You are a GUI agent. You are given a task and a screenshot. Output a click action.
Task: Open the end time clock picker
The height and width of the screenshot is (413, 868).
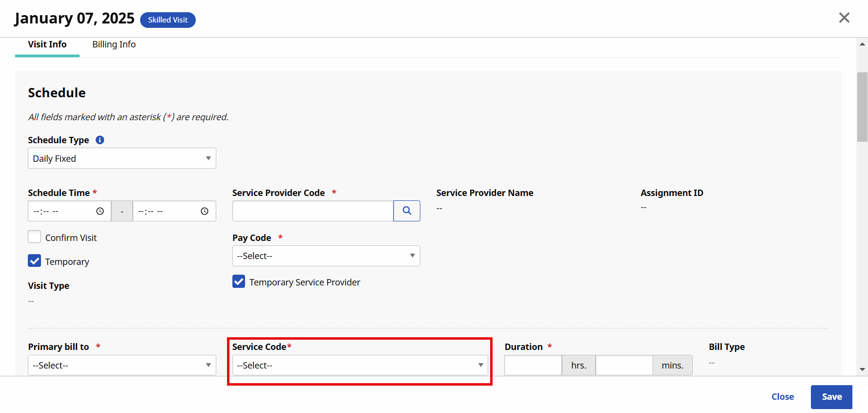point(205,211)
